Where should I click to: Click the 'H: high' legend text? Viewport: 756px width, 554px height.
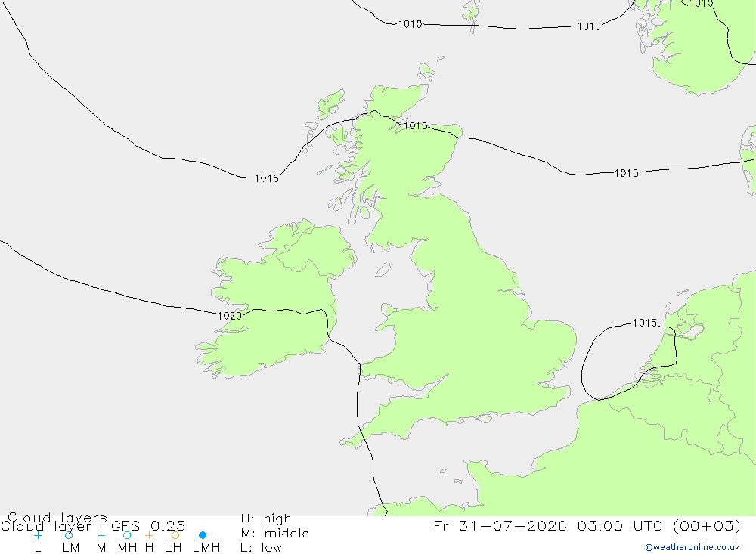pos(265,518)
